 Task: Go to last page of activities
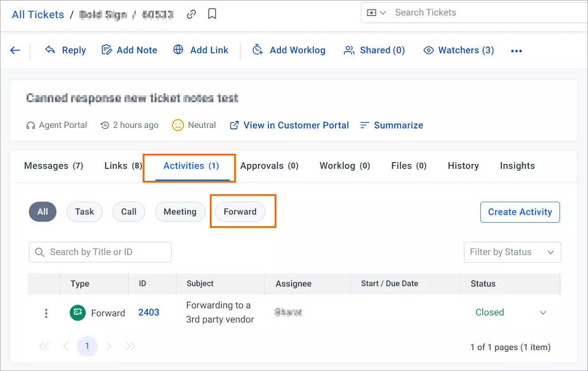click(x=130, y=347)
